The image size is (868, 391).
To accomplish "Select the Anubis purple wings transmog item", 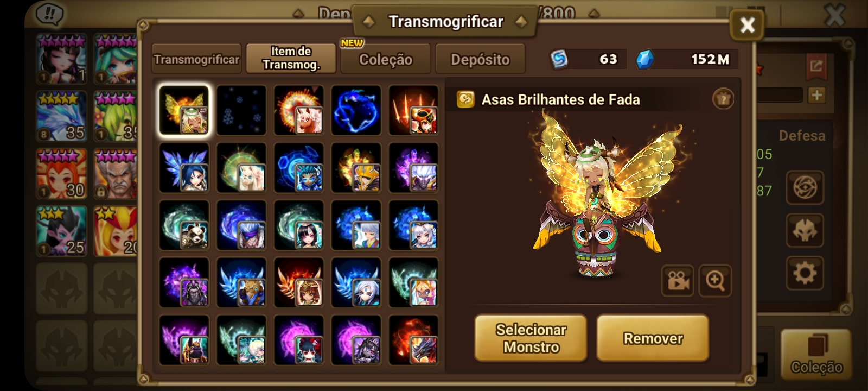I will coord(184,340).
